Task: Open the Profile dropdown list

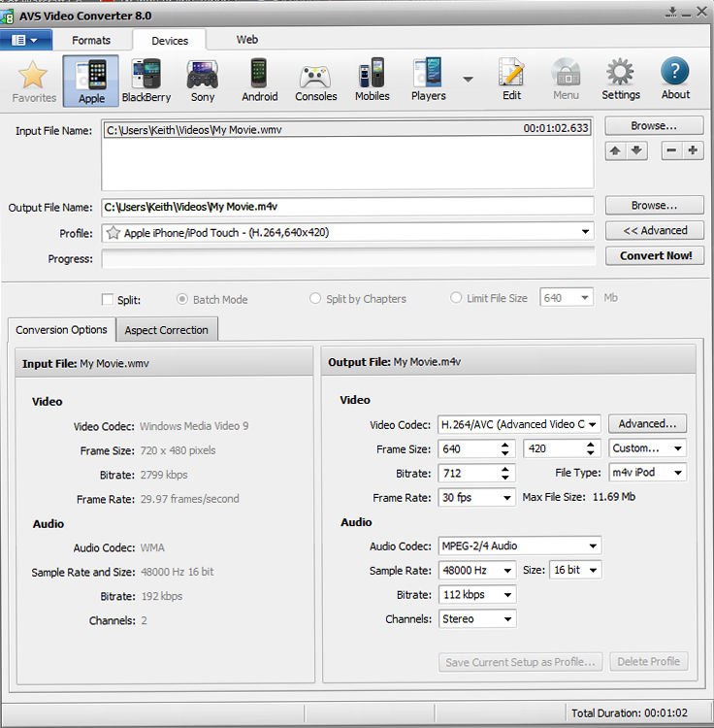Action: coord(586,232)
